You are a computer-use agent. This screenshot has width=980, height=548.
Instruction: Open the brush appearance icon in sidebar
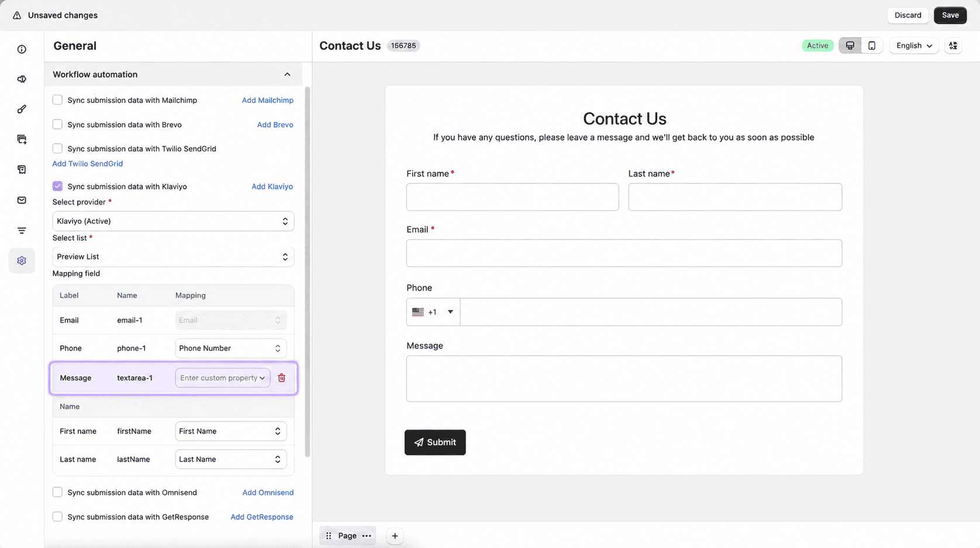click(22, 109)
